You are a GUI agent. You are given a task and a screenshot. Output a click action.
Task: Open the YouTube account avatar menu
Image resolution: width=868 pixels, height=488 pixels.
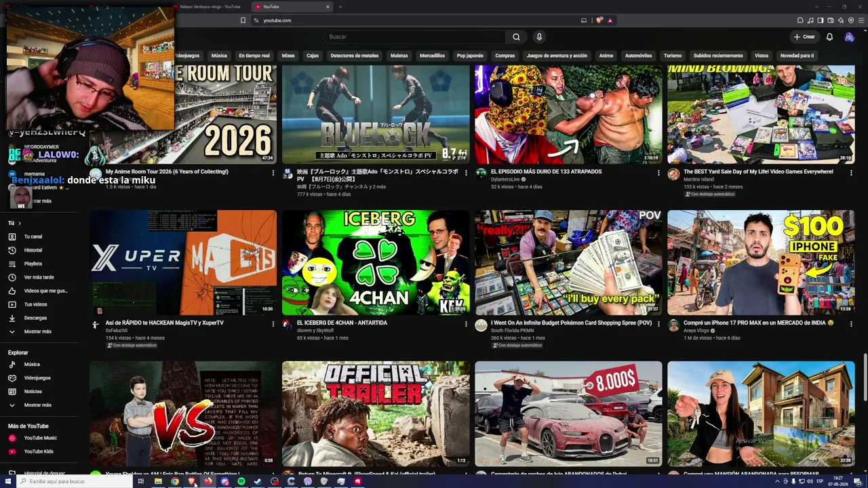point(849,37)
